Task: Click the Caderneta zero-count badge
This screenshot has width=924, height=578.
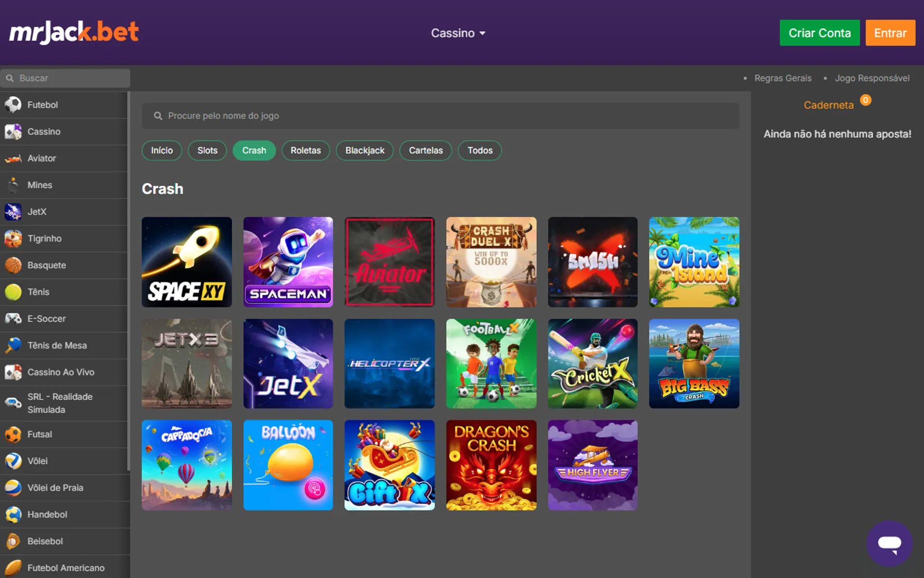Action: pos(865,100)
